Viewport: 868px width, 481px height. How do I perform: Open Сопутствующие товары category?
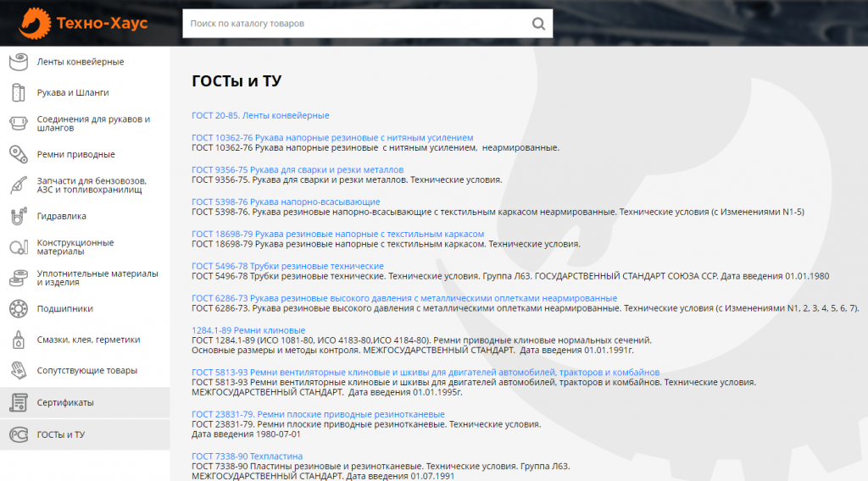[87, 370]
